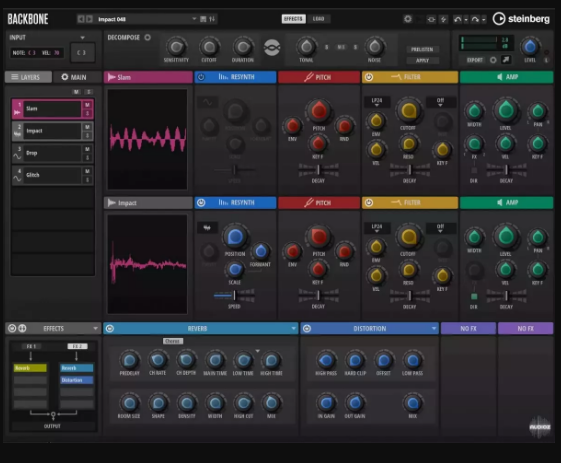
Task: Adjust the Noise knob in Decompose
Action: tap(374, 47)
